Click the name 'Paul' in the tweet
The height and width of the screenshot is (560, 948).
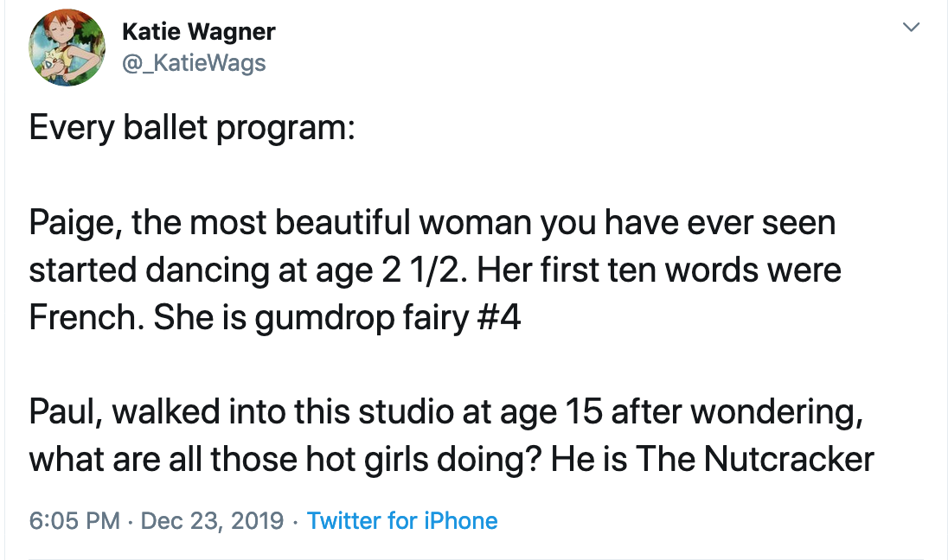[65, 412]
